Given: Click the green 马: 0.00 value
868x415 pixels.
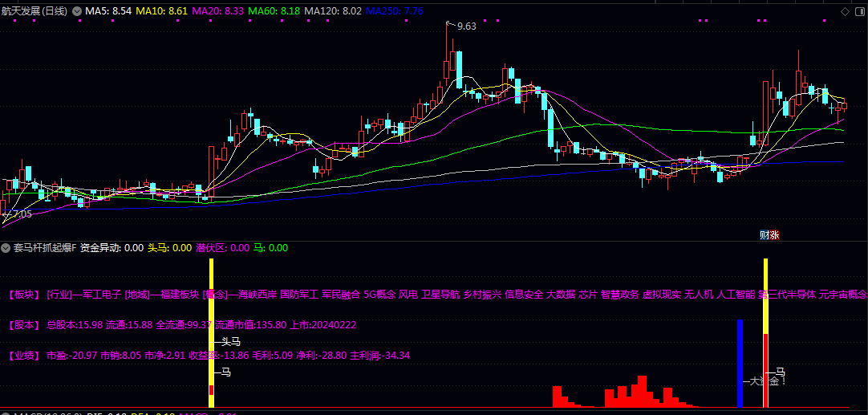Looking at the screenshot, I should coord(270,248).
